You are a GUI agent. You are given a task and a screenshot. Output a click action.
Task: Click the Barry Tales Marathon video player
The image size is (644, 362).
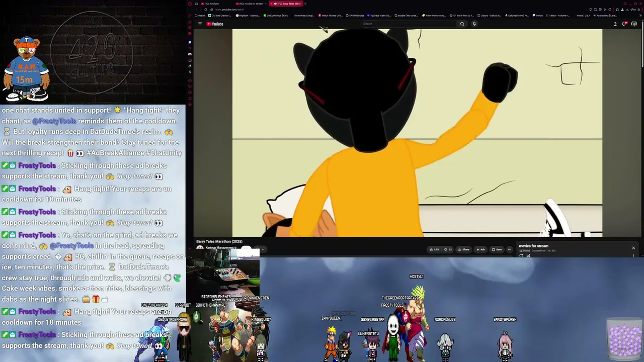pos(417,133)
